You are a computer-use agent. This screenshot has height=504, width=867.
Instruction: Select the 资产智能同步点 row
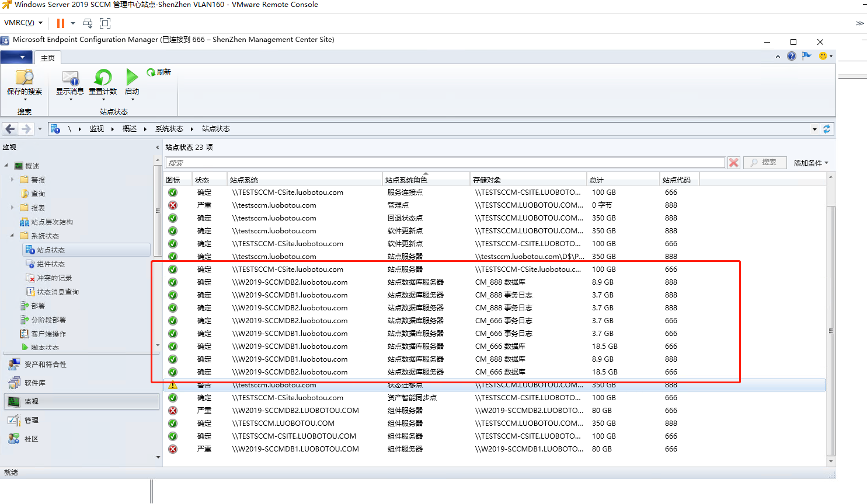coord(495,398)
